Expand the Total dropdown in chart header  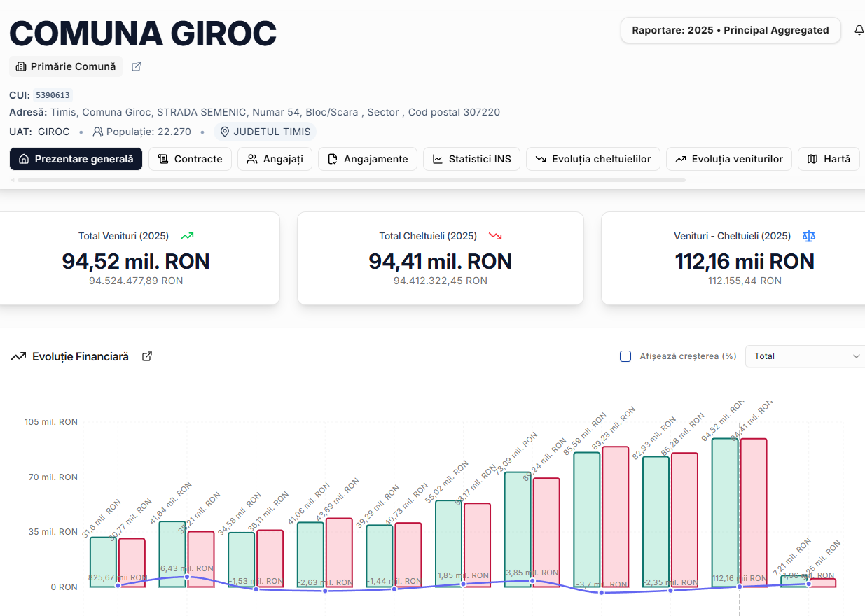(x=805, y=356)
